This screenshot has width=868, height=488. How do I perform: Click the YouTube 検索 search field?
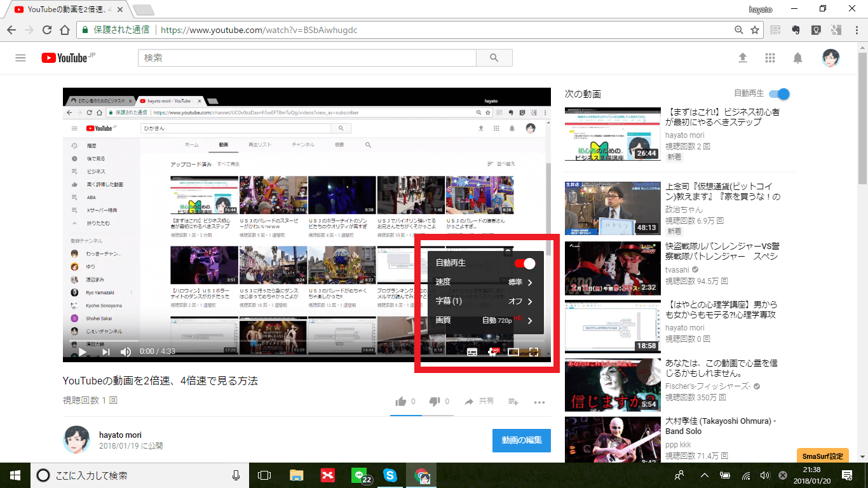tap(307, 58)
